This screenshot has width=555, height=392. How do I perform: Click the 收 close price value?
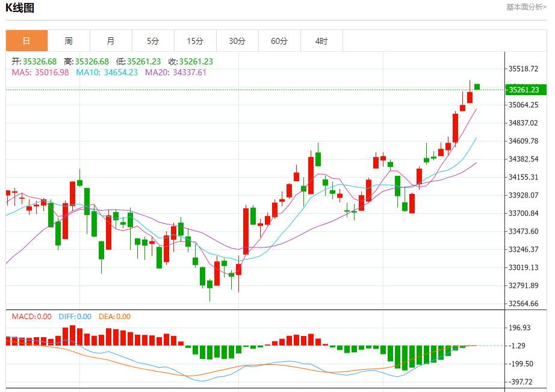pos(196,61)
